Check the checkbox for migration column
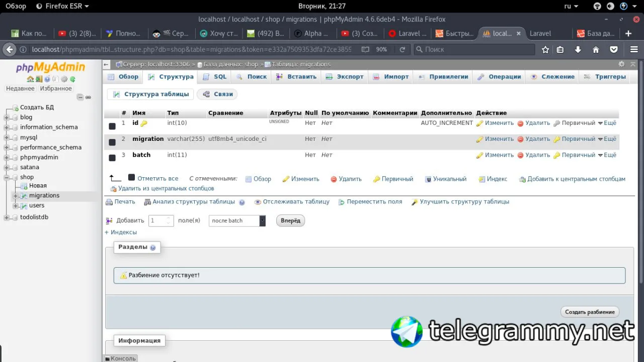644x362 pixels. (112, 142)
